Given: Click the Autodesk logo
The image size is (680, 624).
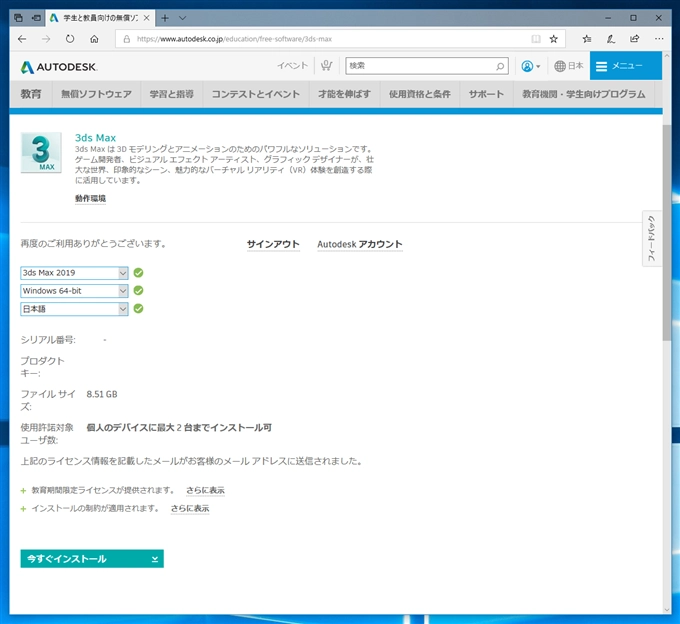Looking at the screenshot, I should [59, 67].
